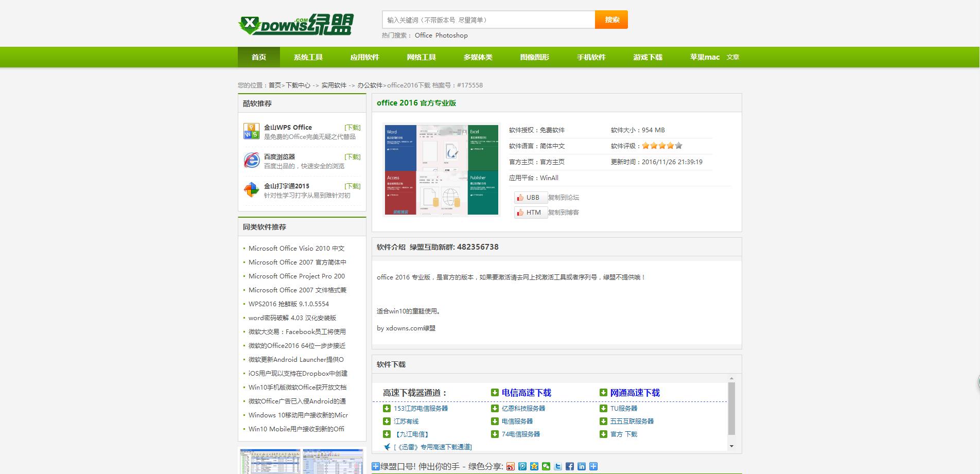Open the 迅雷 Thunder download channel icon
The width and height of the screenshot is (980, 474).
tap(387, 447)
